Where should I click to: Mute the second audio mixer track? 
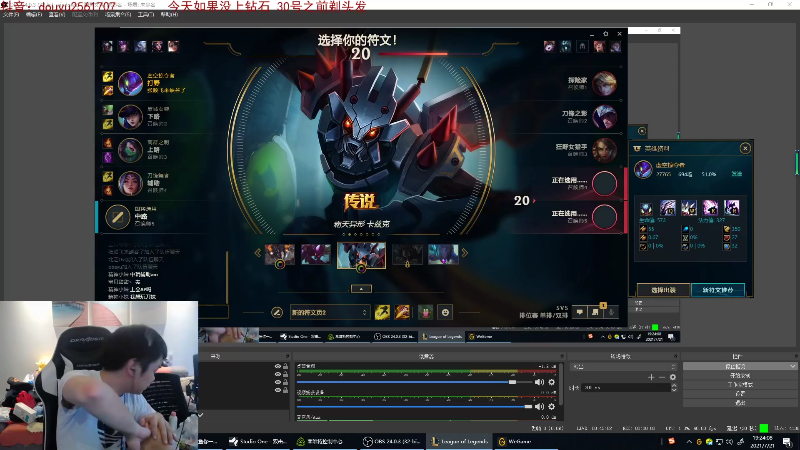[x=539, y=406]
